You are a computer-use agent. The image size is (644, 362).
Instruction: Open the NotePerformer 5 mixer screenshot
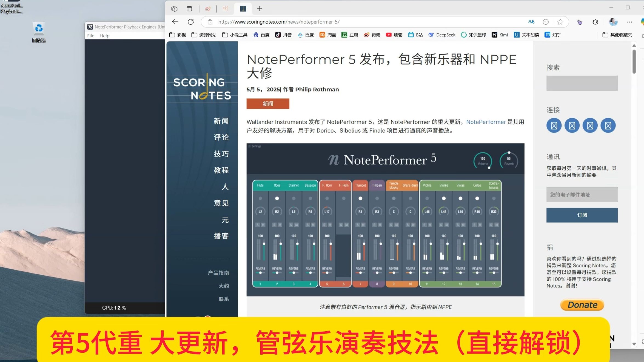pyautogui.click(x=385, y=220)
